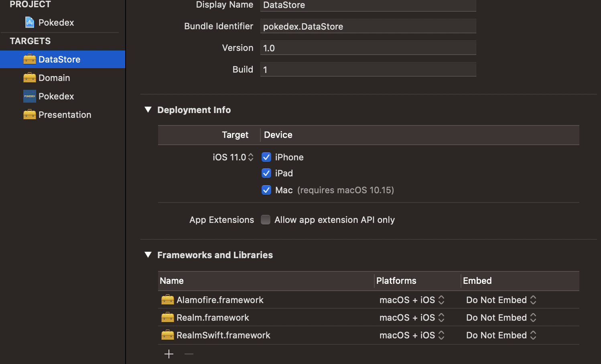Screen dimensions: 601x364
Task: Click the Pokedex app target icon
Action: [x=30, y=96]
